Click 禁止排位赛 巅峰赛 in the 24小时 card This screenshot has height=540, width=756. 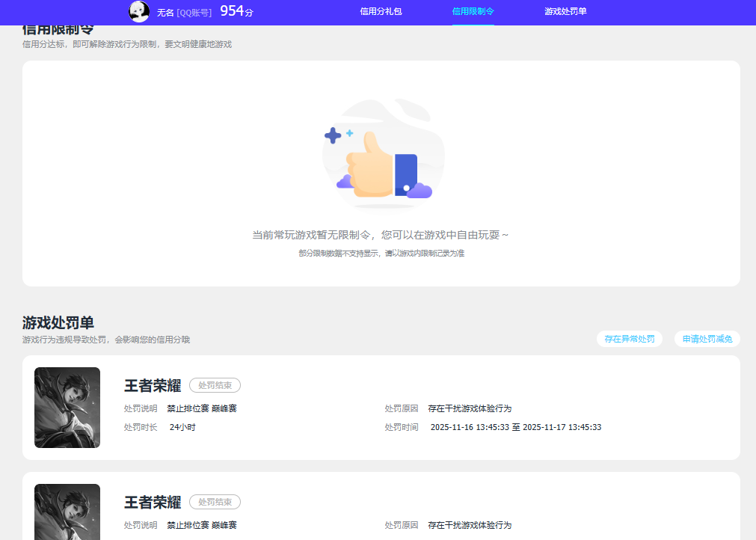point(202,408)
